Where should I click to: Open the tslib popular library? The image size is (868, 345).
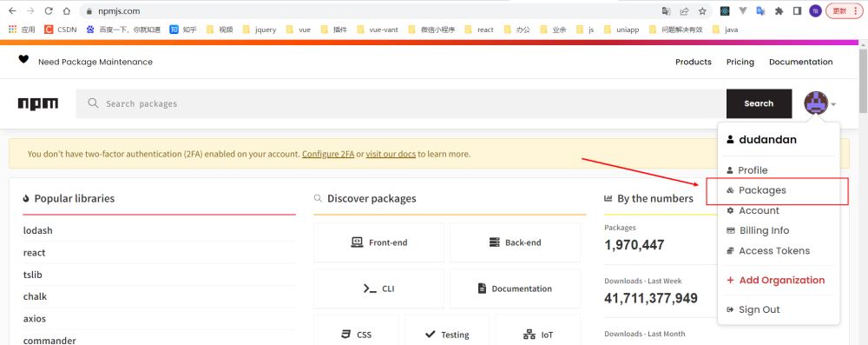point(33,275)
